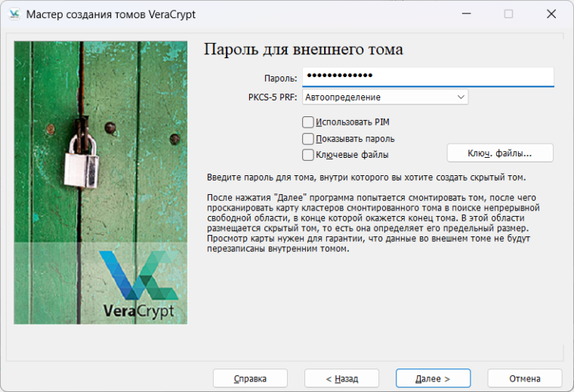
Task: Check the Ключевые файлы checkbox
Action: pyautogui.click(x=307, y=155)
